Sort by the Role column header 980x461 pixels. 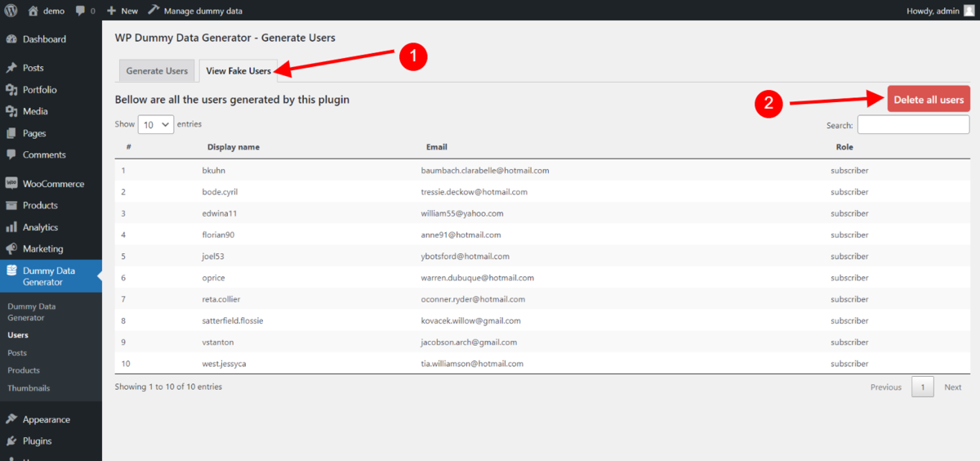click(x=844, y=147)
